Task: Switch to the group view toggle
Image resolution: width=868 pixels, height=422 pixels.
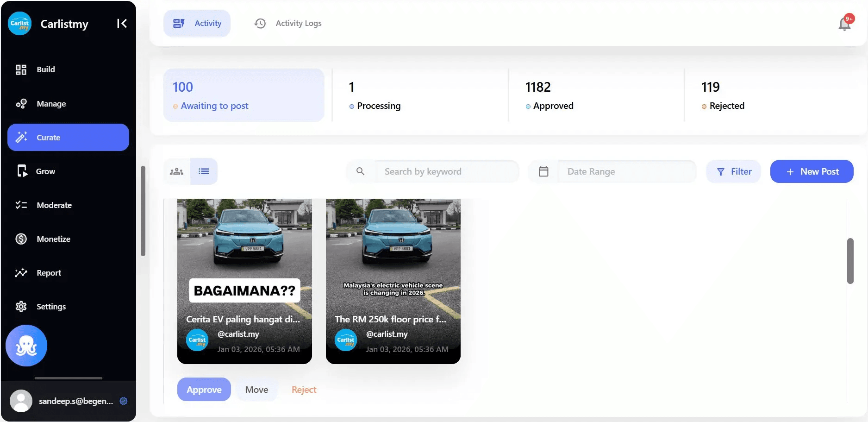Action: coord(177,171)
